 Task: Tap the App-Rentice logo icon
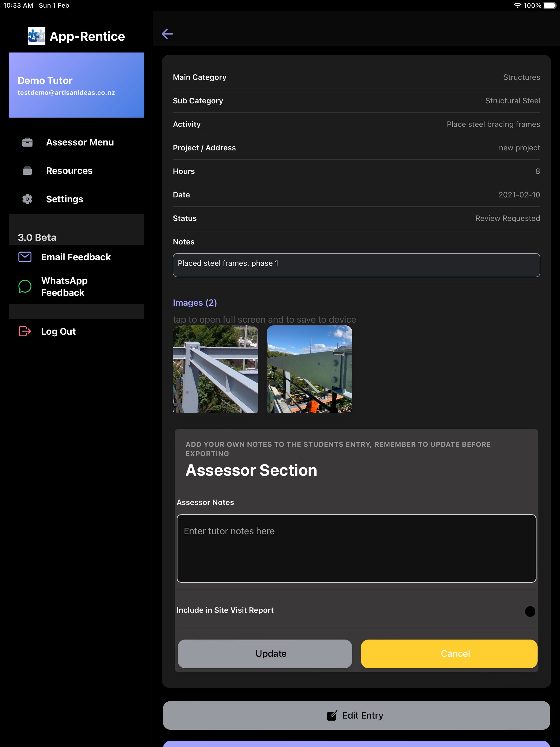[36, 36]
